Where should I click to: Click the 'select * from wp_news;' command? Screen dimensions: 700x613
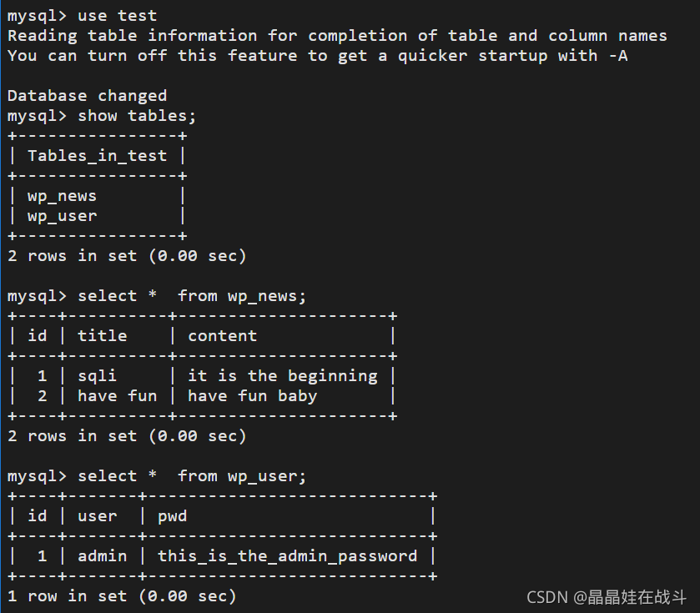(x=192, y=296)
